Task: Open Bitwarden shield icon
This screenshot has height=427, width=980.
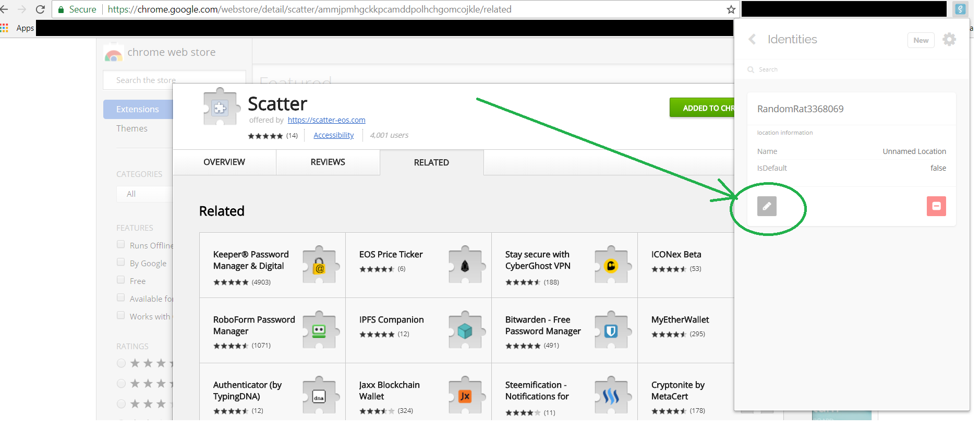Action: (x=612, y=331)
